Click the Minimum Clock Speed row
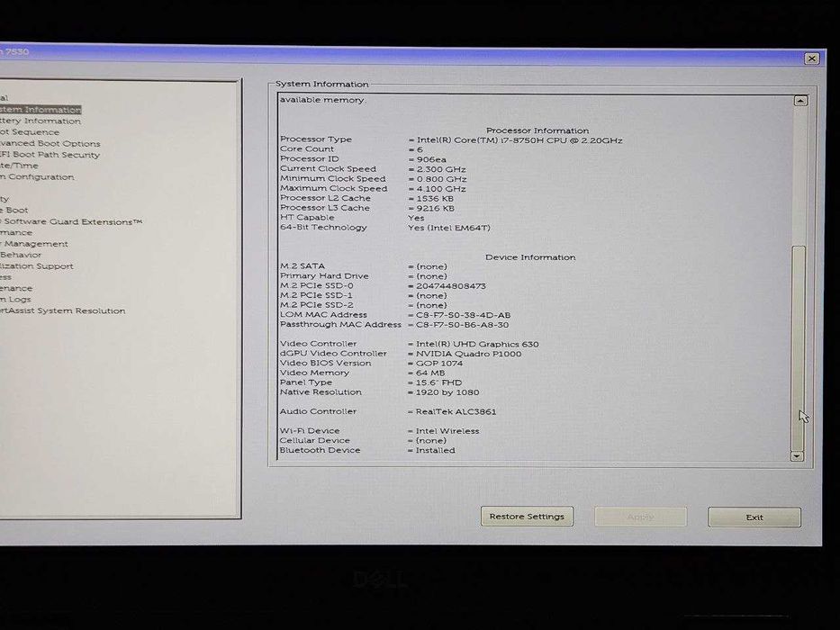This screenshot has width=840, height=630. pos(374,179)
